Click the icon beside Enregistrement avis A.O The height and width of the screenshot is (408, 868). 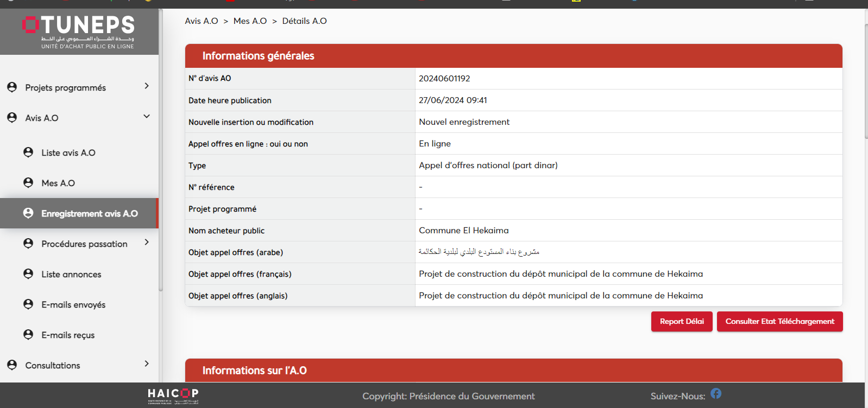[x=28, y=213]
